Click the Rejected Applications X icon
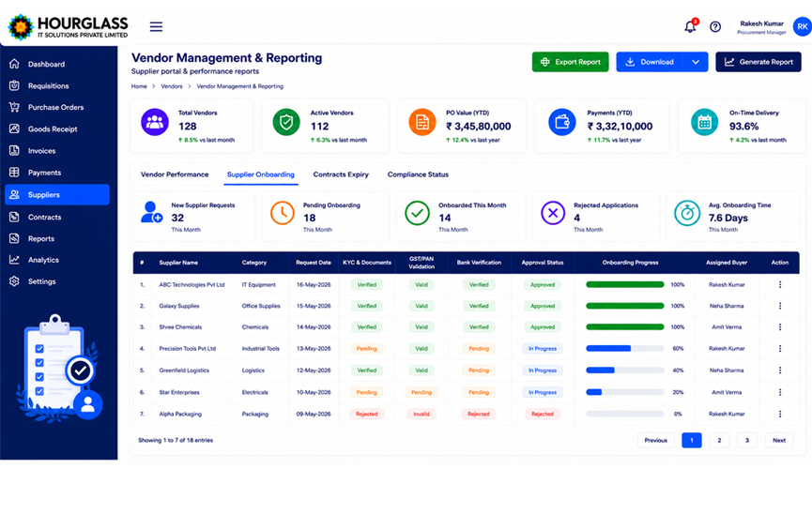 point(553,213)
